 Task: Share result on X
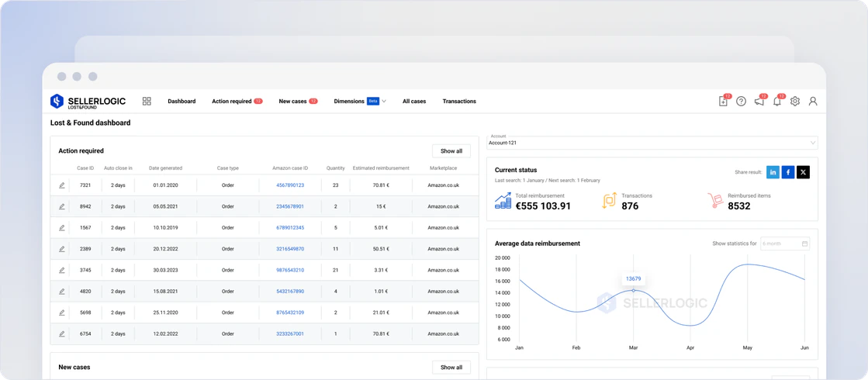coord(804,172)
